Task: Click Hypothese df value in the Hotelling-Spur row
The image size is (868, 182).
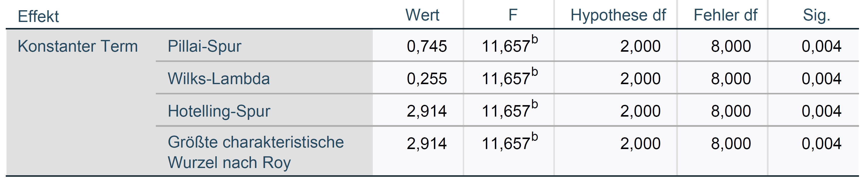Action: tap(640, 111)
